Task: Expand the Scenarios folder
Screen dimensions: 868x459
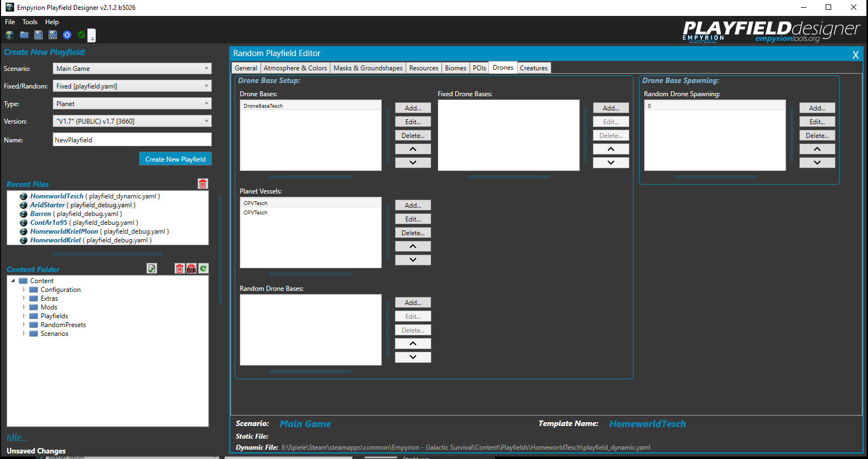Action: [x=24, y=334]
